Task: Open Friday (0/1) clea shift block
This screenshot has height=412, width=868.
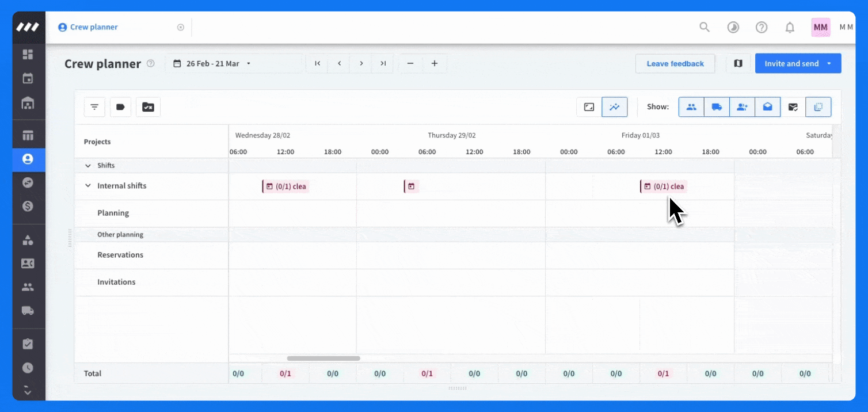Action: tap(664, 186)
